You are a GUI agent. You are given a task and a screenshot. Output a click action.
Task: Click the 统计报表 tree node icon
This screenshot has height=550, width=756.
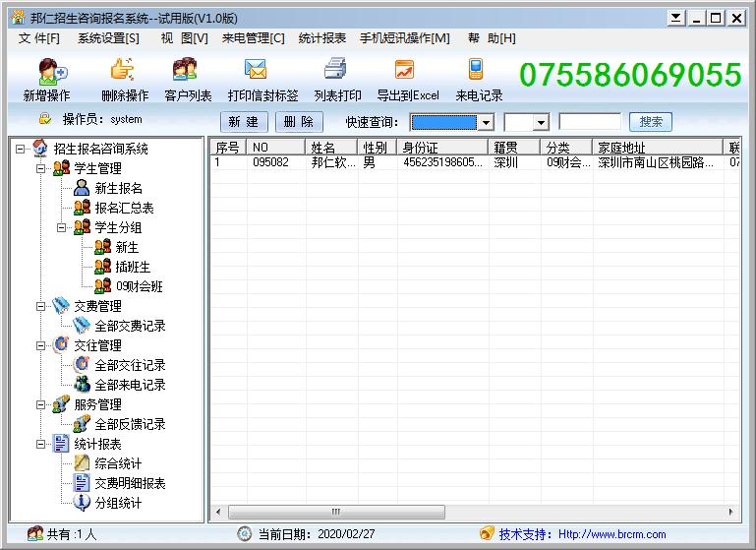(x=61, y=444)
